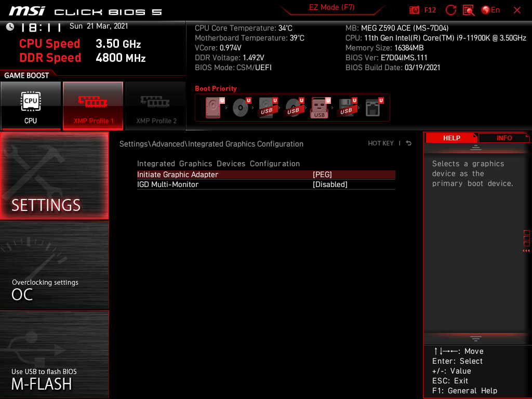Click the BIOS Build Date 03/19/2021 text

tap(393, 68)
